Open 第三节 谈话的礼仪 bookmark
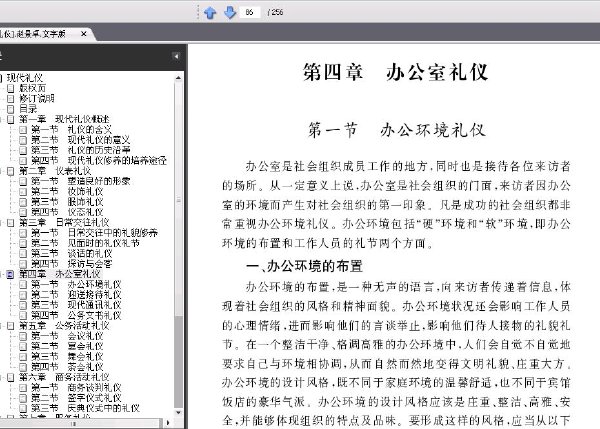The width and height of the screenshot is (600, 429). 72,253
